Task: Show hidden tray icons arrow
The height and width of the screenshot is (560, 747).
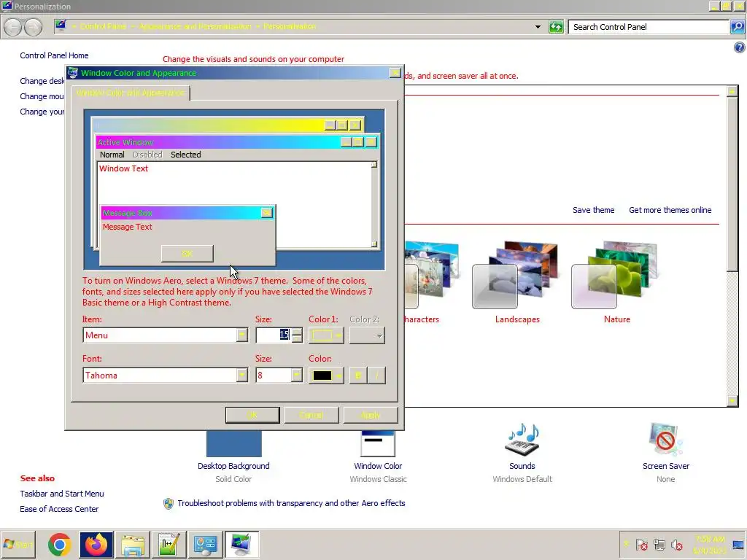Action: click(626, 544)
